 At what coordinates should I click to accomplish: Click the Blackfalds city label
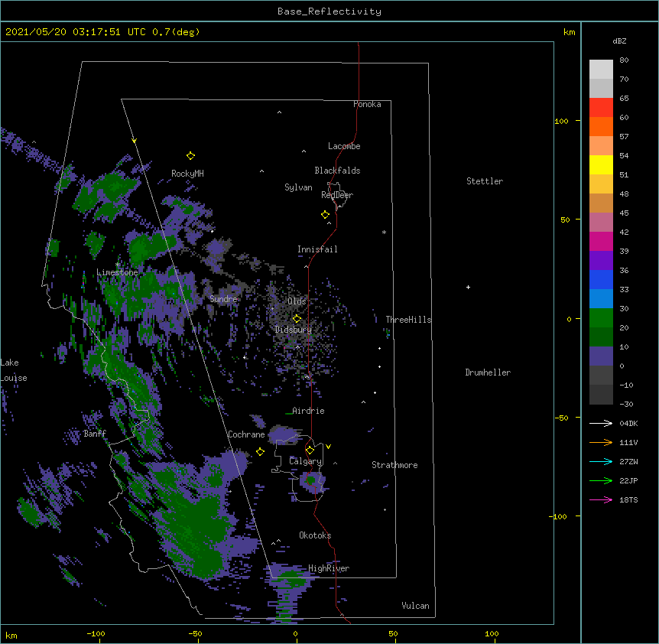(337, 171)
